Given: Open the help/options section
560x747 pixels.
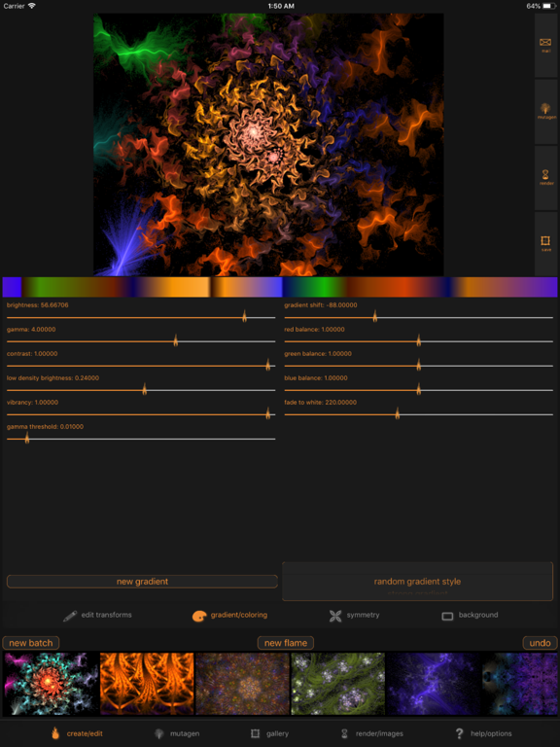Looking at the screenshot, I should 483,733.
